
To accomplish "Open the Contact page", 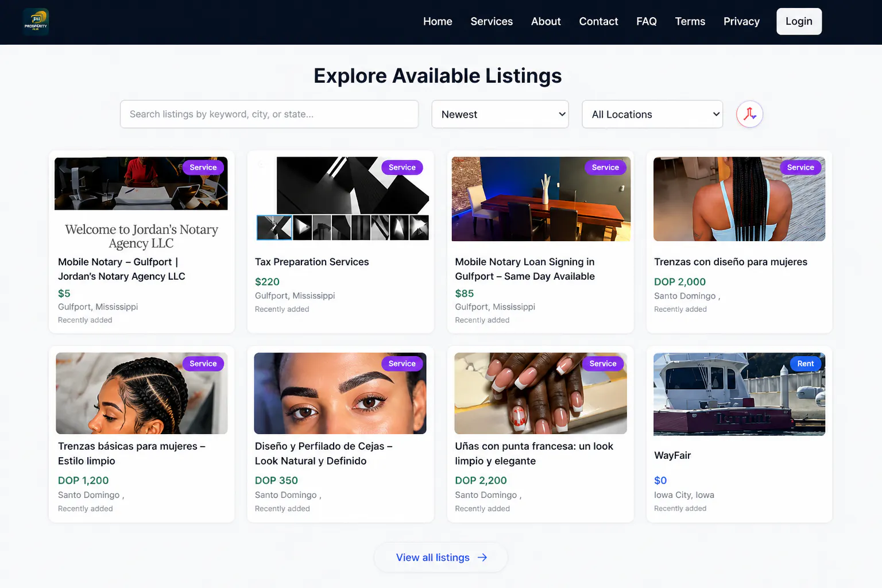I will (x=598, y=21).
